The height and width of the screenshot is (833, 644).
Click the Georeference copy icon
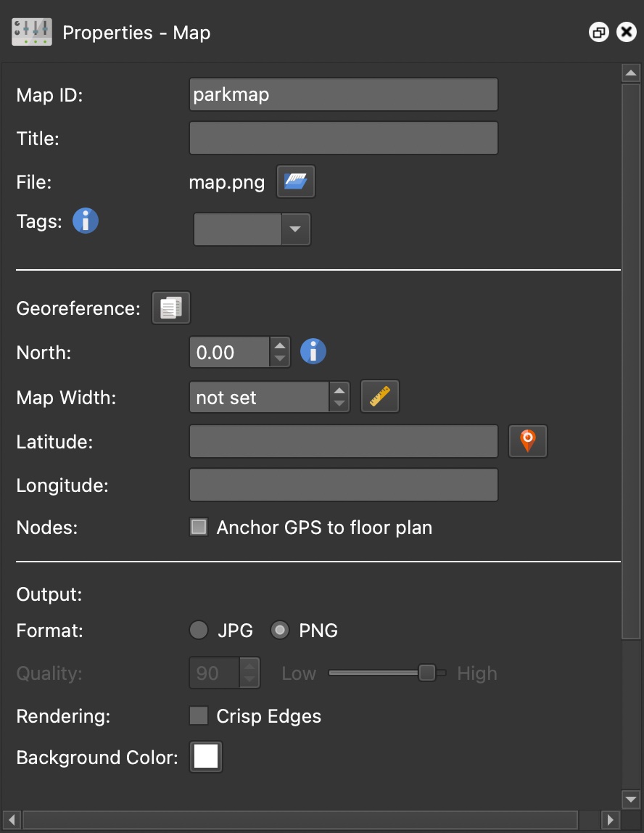pos(170,308)
